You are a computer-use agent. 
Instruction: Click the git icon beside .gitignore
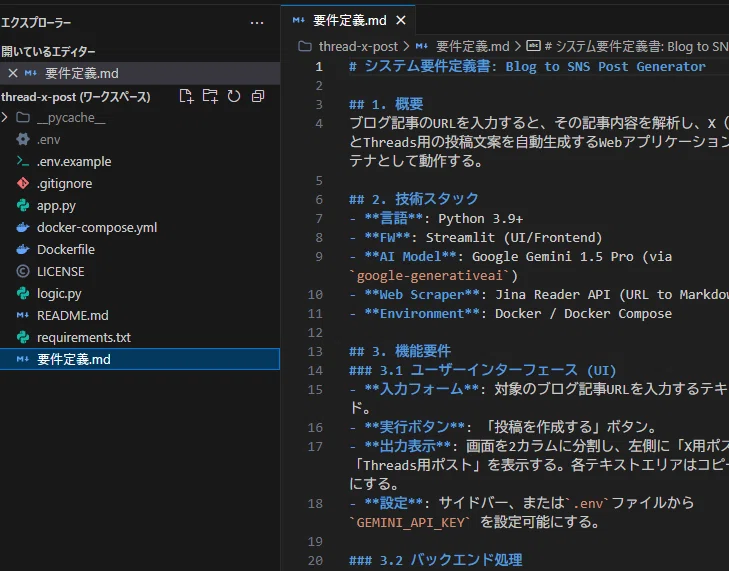point(23,184)
